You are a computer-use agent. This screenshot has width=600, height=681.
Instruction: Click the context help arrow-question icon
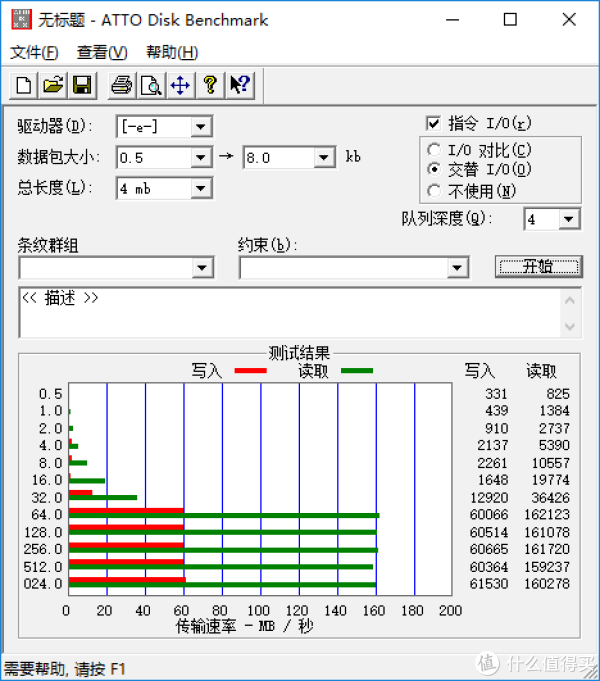coord(239,85)
